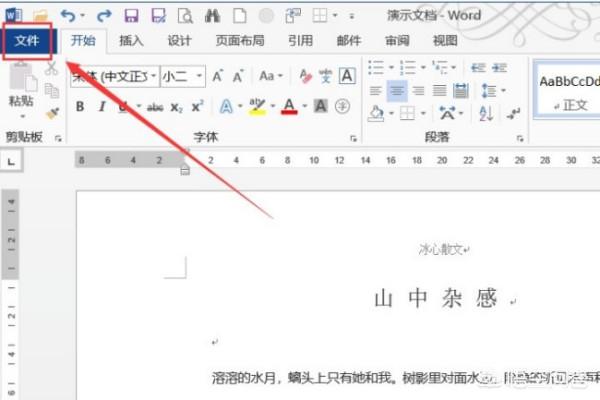Click the red font color button
This screenshot has height=400, width=600.
pos(289,106)
